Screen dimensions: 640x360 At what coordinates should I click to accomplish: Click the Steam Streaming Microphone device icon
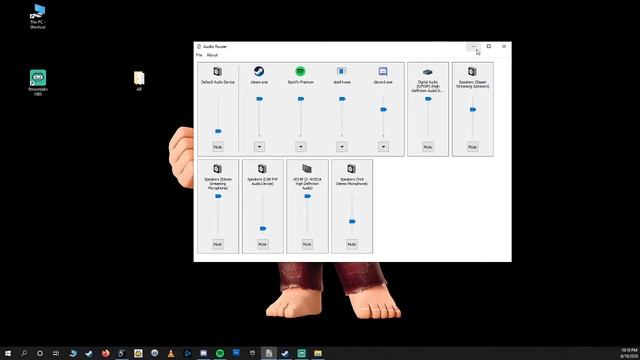coord(218,169)
